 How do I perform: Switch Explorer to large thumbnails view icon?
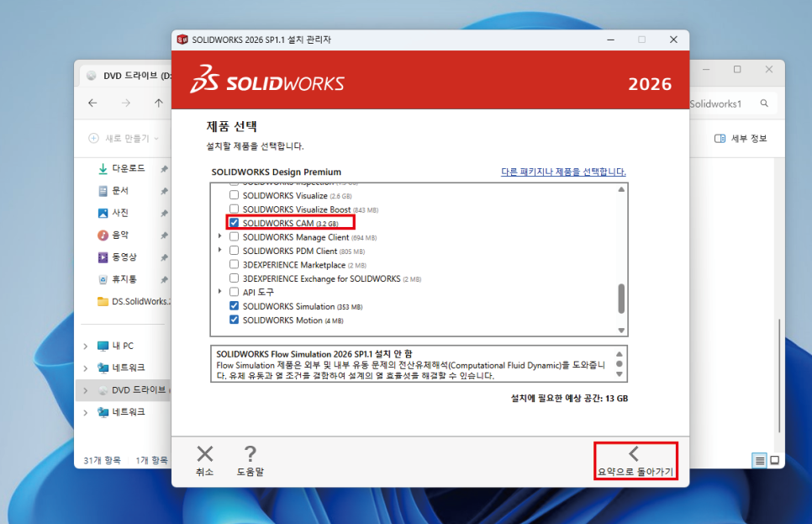coord(775,460)
